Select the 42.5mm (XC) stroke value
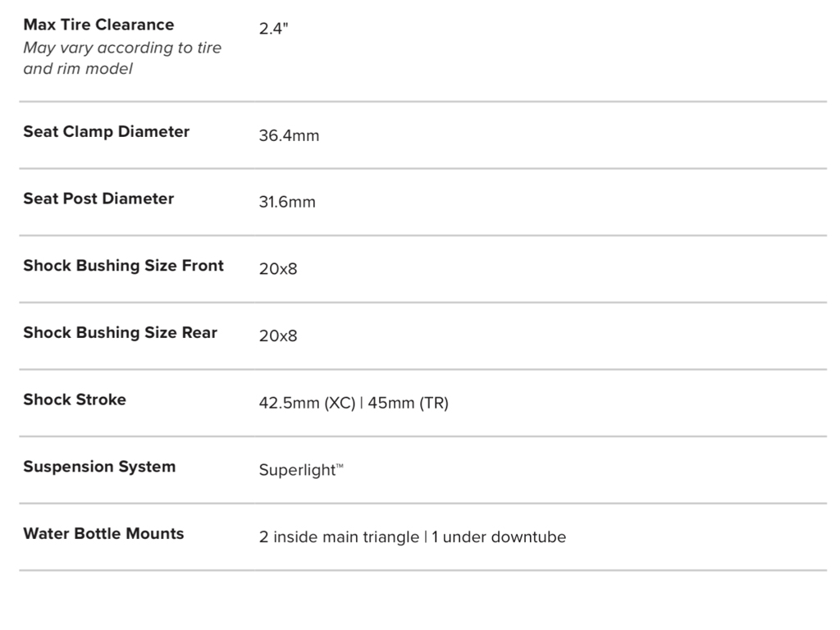The width and height of the screenshot is (840, 630). click(x=307, y=404)
